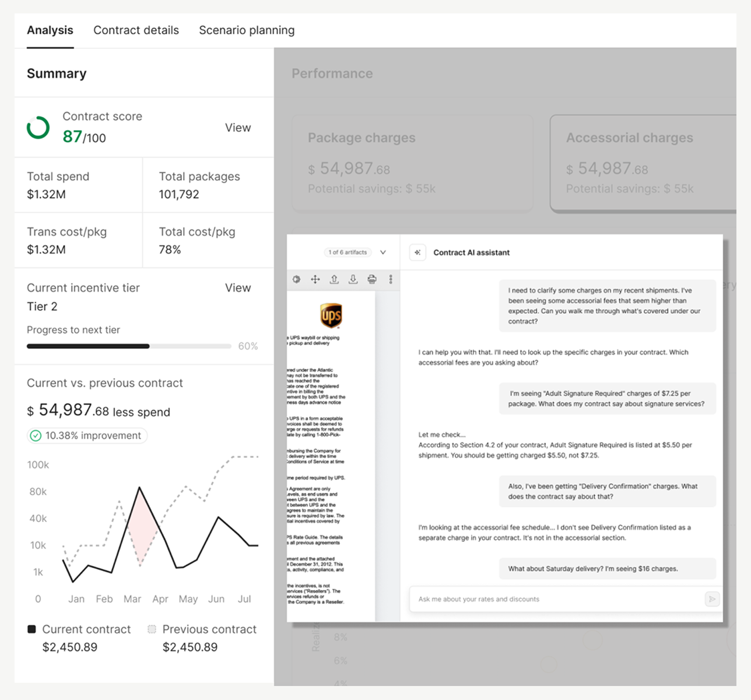Click the gray Previous contract legend swatch
The width and height of the screenshot is (751, 700).
[152, 629]
